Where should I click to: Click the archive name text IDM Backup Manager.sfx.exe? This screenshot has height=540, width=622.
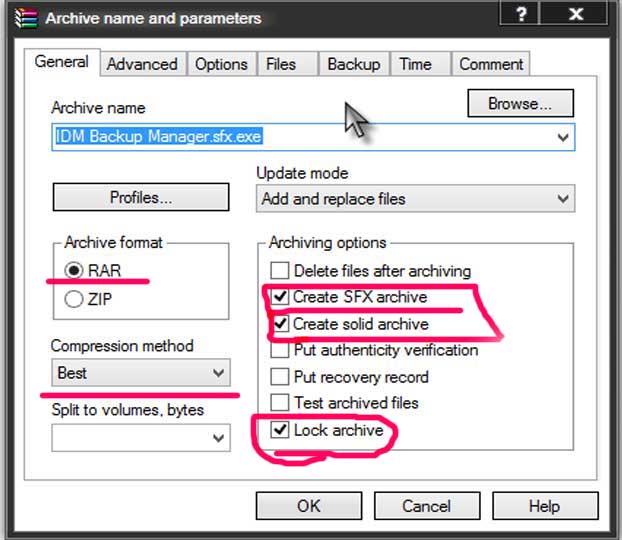[158, 136]
